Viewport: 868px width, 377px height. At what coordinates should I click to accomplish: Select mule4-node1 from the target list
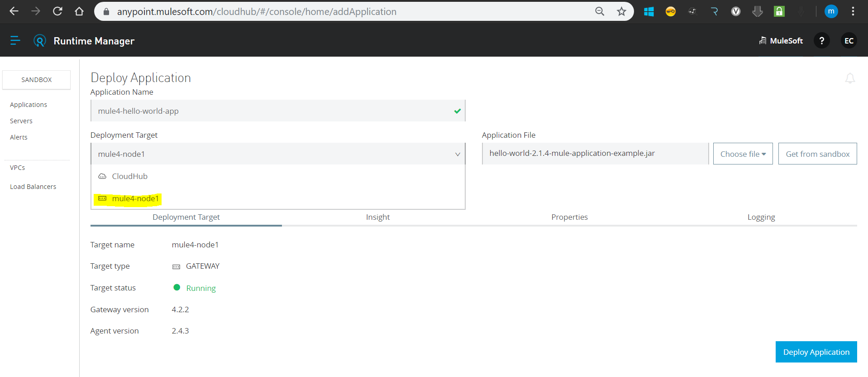(135, 198)
